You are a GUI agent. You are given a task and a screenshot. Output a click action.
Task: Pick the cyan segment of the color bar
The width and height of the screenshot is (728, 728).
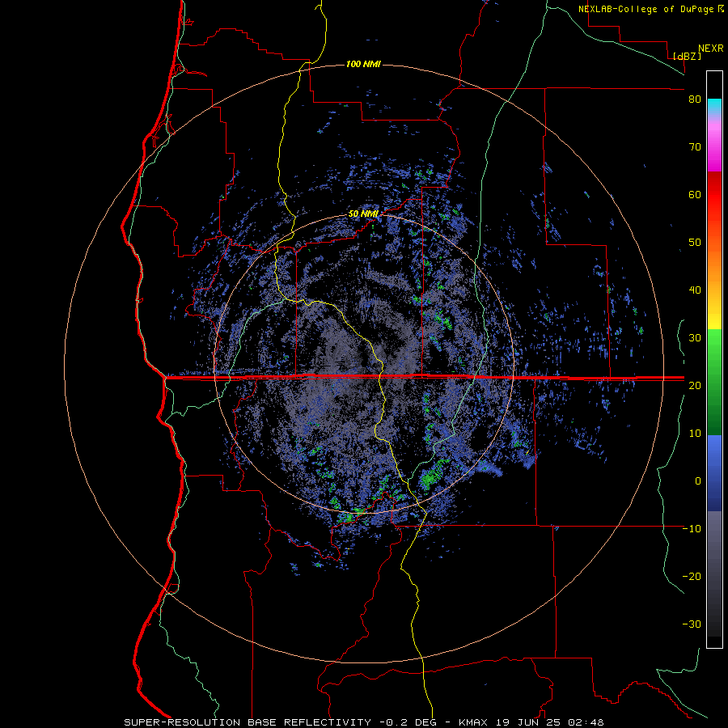714,107
